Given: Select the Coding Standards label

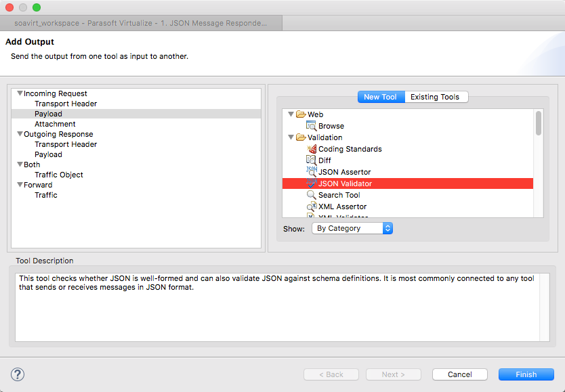Looking at the screenshot, I should [x=350, y=149].
